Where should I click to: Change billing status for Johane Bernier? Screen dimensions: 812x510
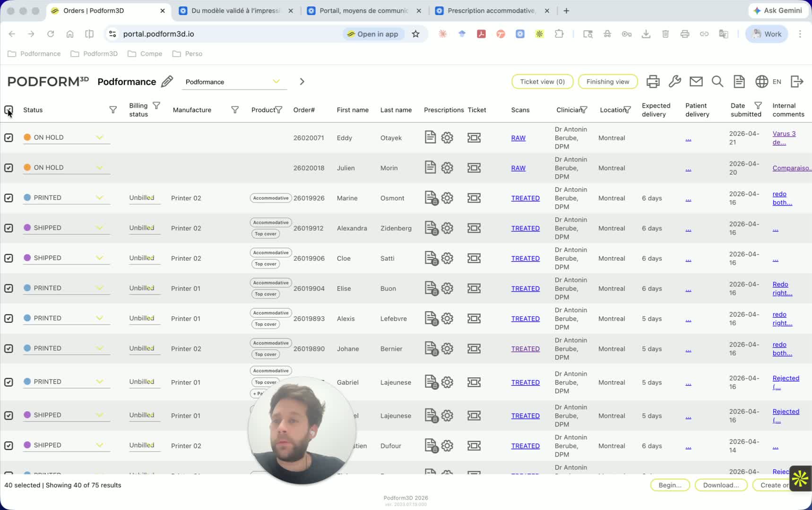tap(145, 348)
